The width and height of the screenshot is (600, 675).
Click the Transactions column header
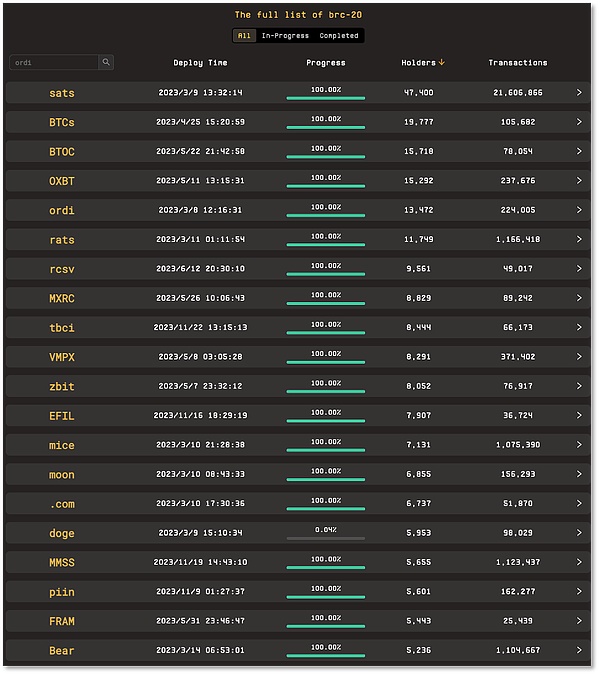tap(517, 63)
